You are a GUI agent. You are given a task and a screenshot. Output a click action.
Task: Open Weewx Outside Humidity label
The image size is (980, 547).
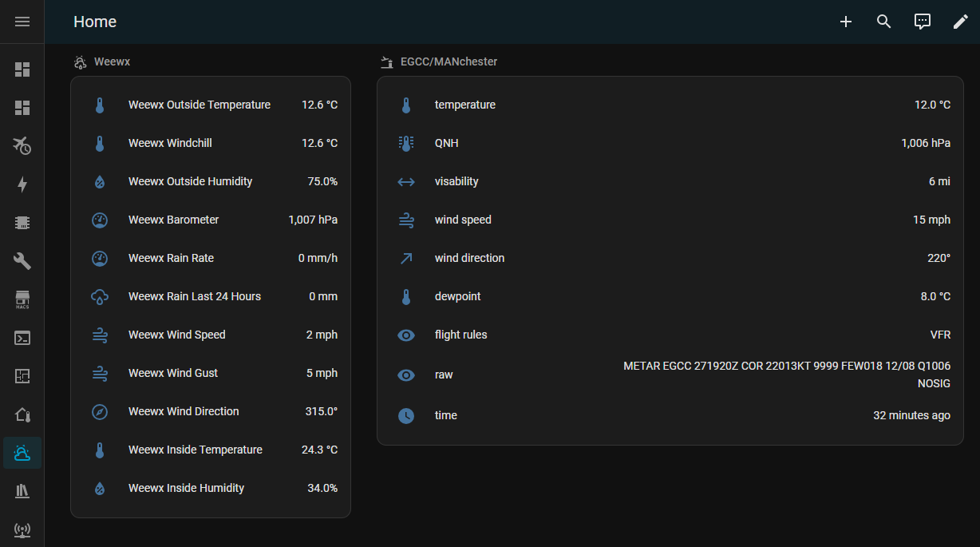(x=190, y=181)
